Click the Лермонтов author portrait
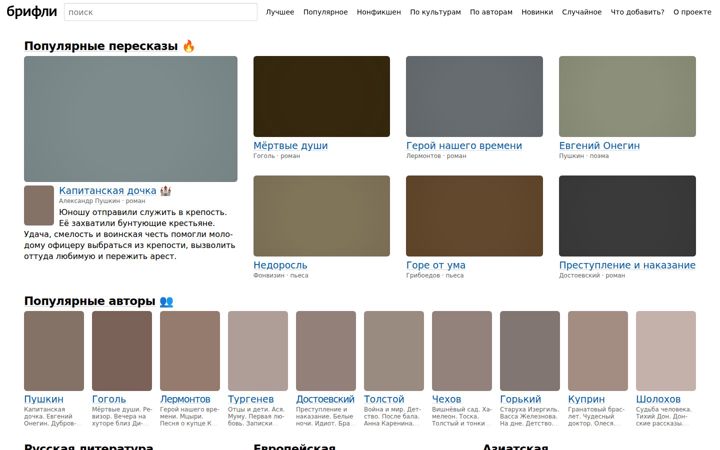The image size is (720, 450). point(190,351)
